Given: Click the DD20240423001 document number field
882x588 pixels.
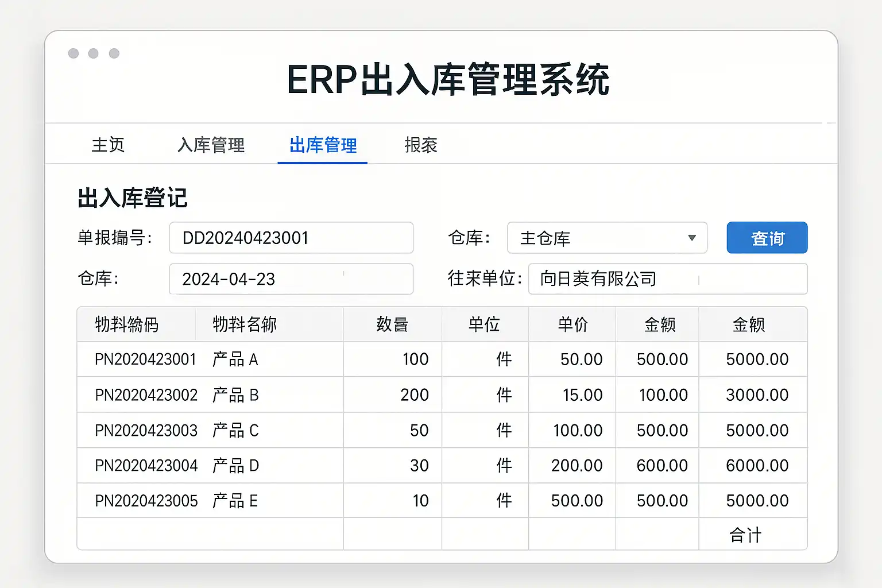Looking at the screenshot, I should 291,238.
